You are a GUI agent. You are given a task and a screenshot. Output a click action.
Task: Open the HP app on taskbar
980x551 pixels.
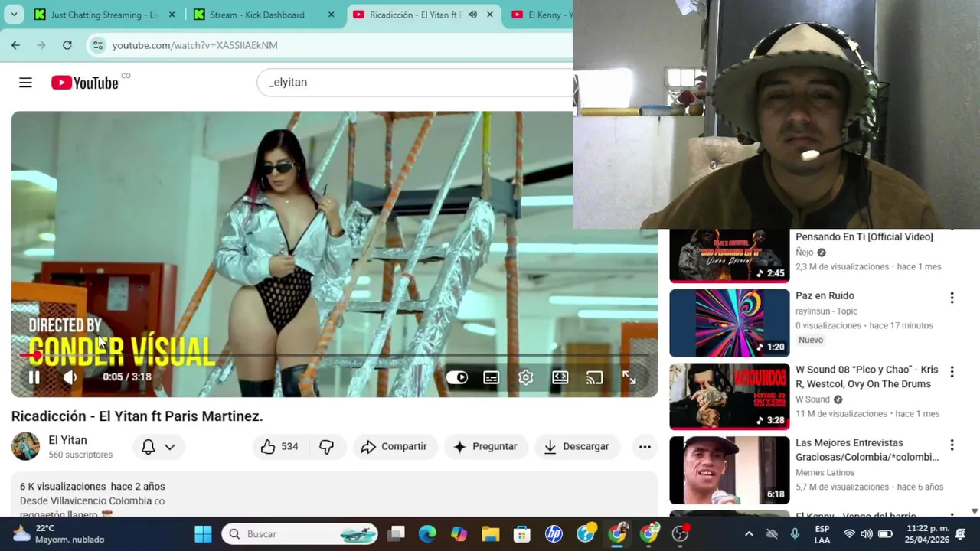point(554,534)
